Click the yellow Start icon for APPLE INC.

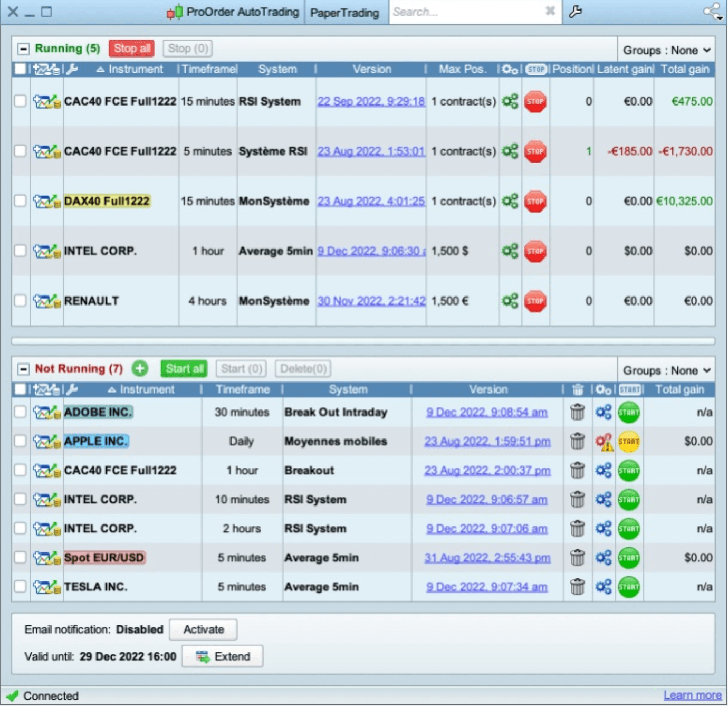point(628,442)
